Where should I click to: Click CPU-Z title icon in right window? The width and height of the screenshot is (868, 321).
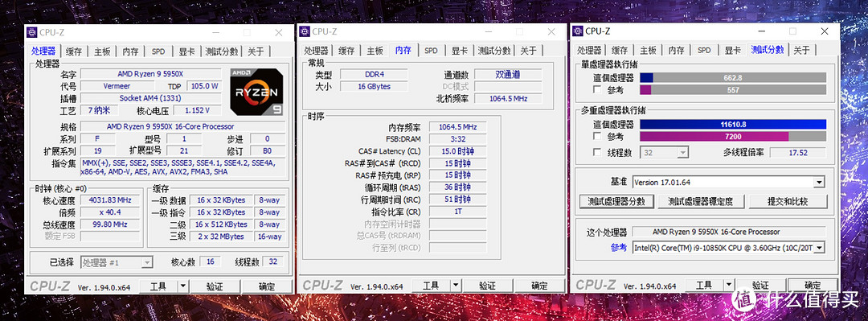578,31
